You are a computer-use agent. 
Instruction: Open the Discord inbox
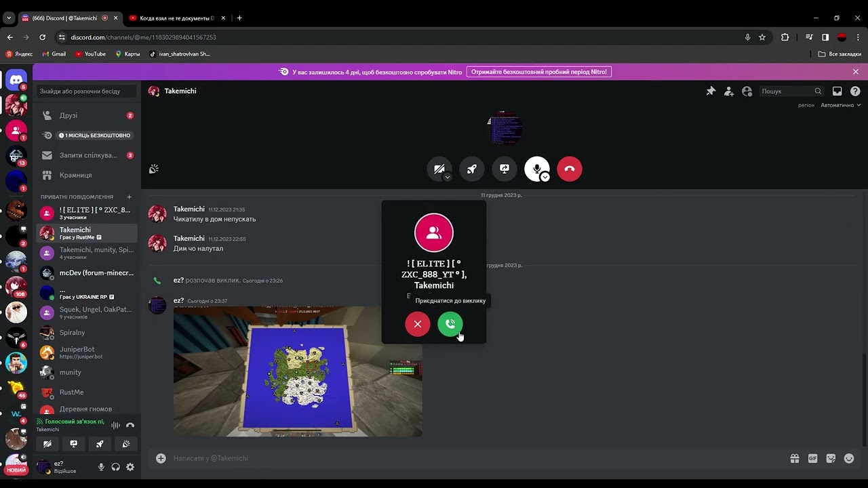click(x=837, y=91)
